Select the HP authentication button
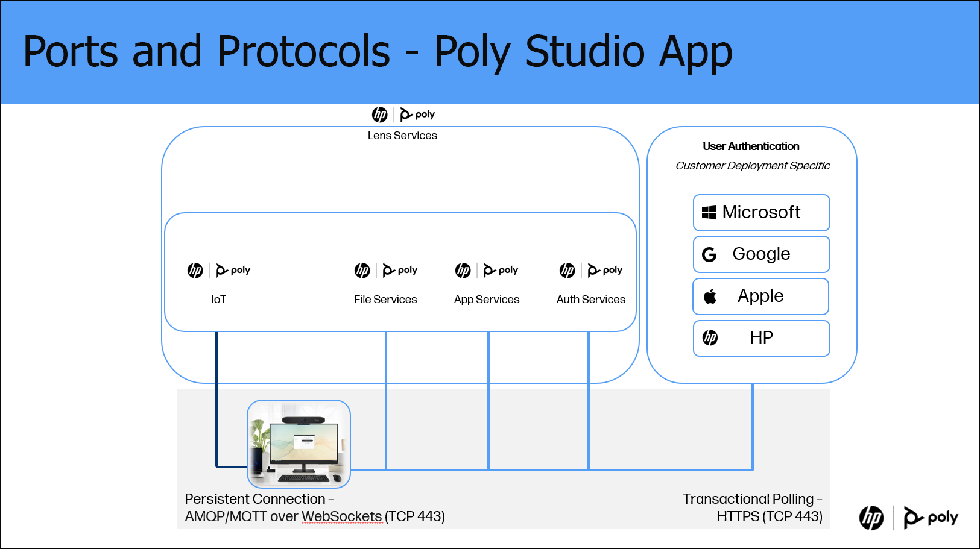 [761, 338]
